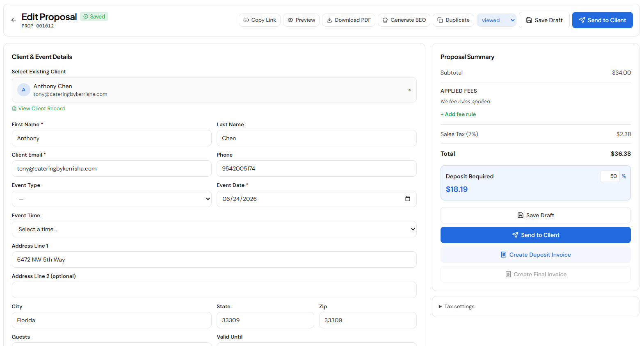Click the First Name field
Screen dimensions: 644x346
pyautogui.click(x=112, y=138)
